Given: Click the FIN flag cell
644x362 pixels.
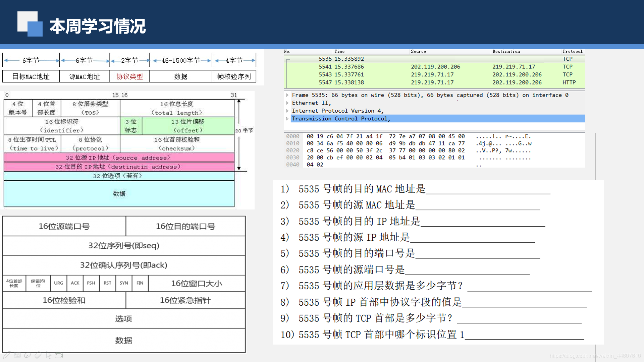Looking at the screenshot, I should [140, 283].
